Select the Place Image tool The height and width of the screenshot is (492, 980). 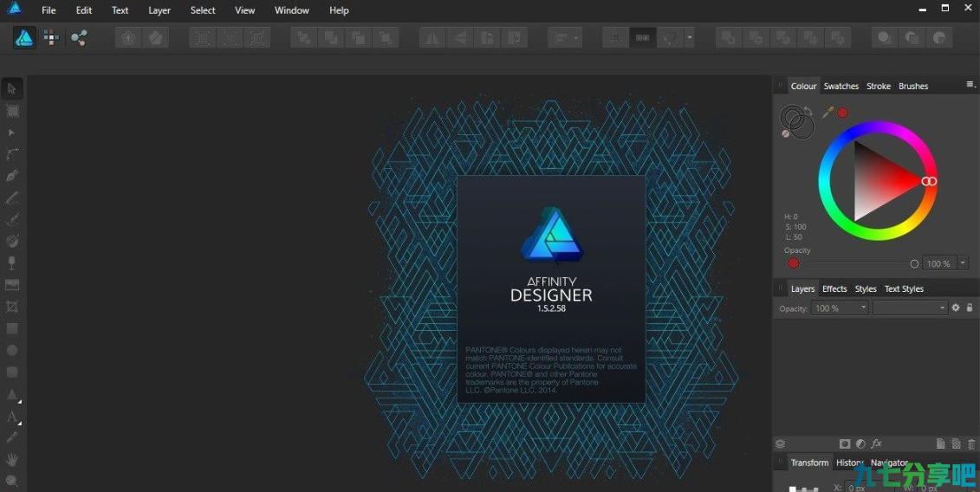pos(12,284)
